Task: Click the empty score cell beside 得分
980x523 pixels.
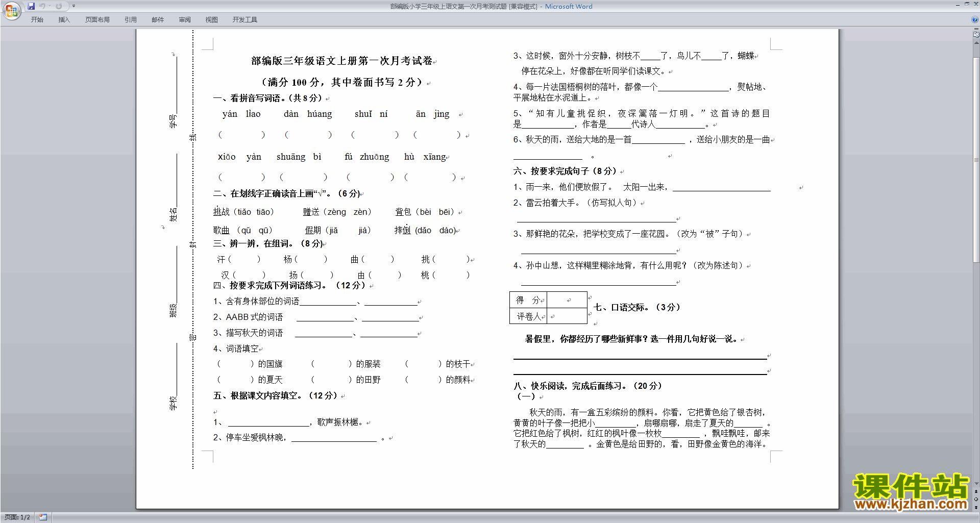Action: 567,300
